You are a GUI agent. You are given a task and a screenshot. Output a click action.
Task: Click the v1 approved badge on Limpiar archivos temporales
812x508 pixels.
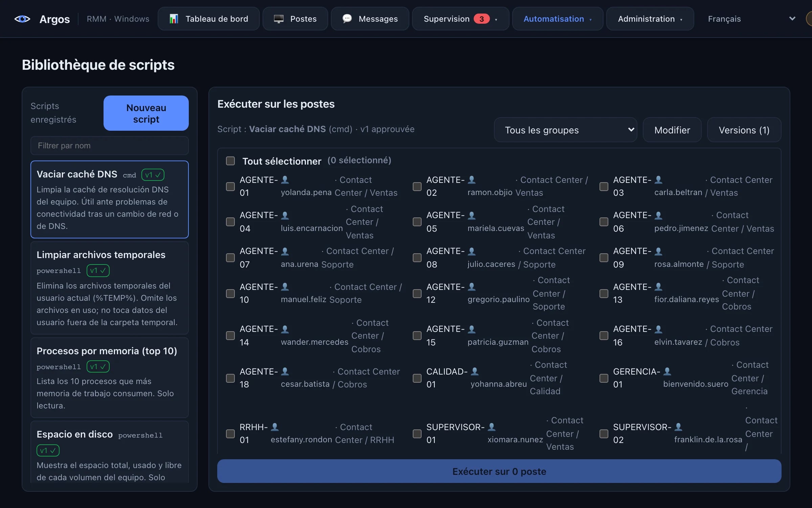coord(98,271)
